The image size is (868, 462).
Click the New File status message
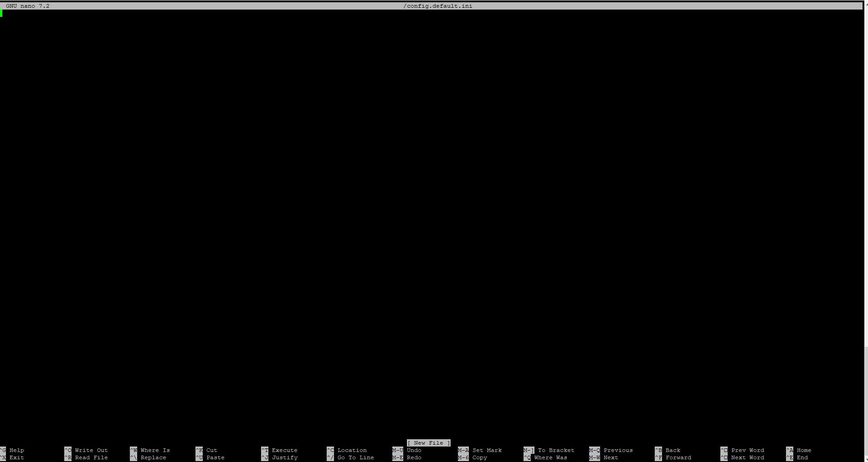coord(428,443)
